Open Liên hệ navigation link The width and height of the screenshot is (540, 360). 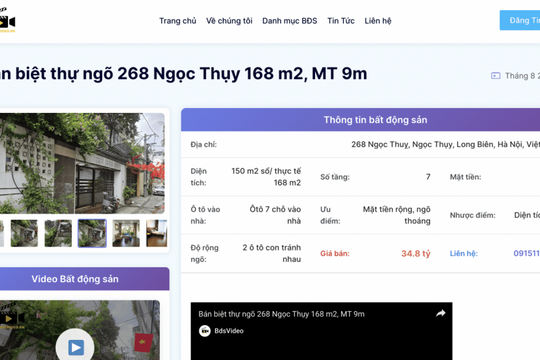pyautogui.click(x=378, y=21)
